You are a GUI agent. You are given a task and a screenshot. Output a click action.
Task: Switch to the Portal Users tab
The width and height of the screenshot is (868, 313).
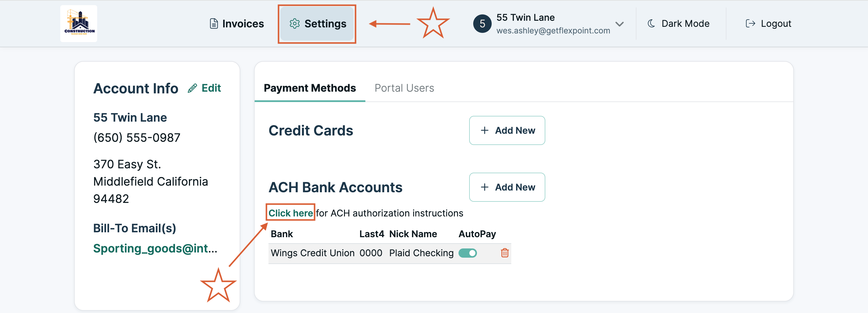404,88
